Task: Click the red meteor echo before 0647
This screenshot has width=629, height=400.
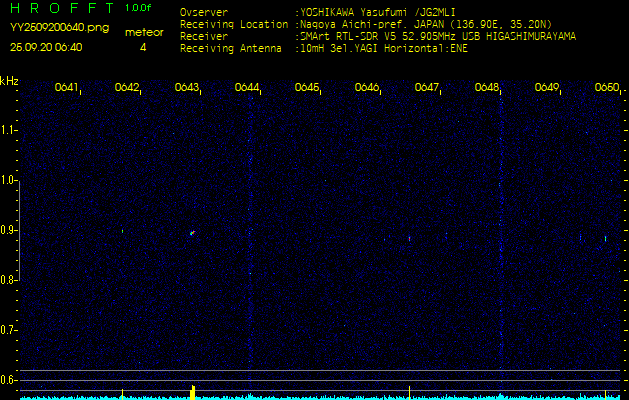Action: pos(410,239)
